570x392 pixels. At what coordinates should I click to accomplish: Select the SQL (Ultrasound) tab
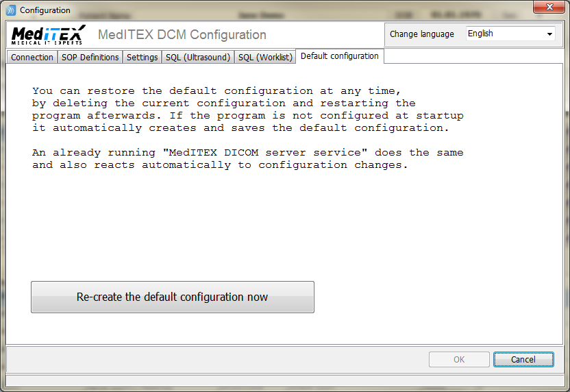(198, 57)
